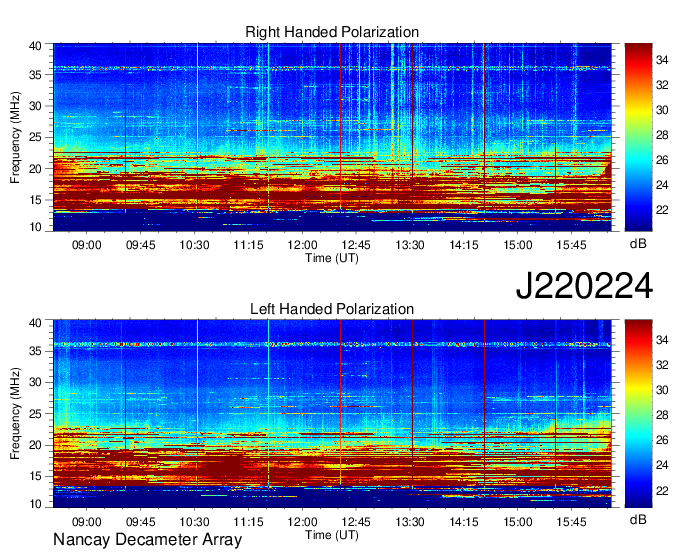Viewport: 680px width, 552px height.
Task: Click the 24 value on Left Handed colorbar
Action: pos(662,465)
